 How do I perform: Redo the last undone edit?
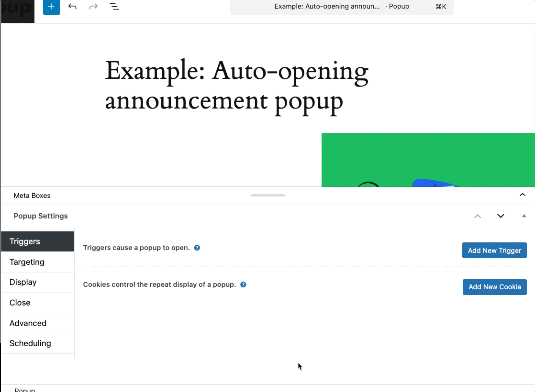tap(93, 7)
